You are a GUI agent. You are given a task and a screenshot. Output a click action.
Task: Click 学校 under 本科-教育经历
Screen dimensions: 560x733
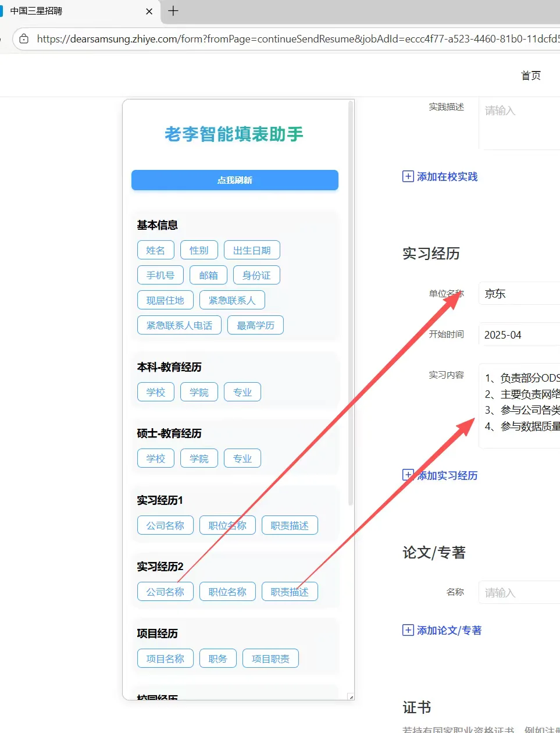[156, 392]
